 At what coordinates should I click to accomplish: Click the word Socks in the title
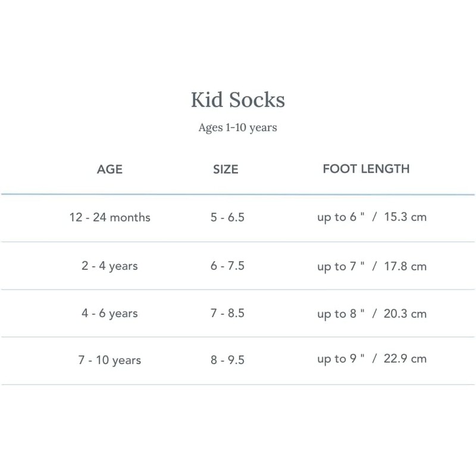tap(257, 100)
